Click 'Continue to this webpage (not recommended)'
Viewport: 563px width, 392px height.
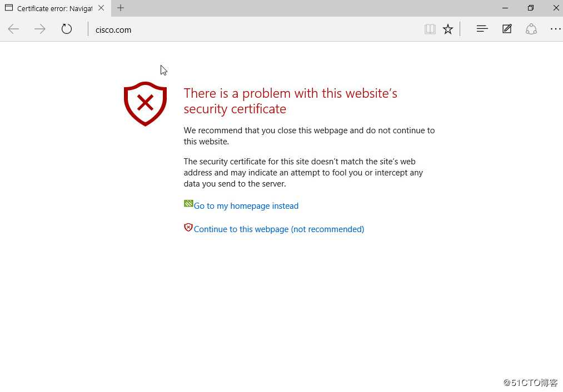(x=278, y=229)
